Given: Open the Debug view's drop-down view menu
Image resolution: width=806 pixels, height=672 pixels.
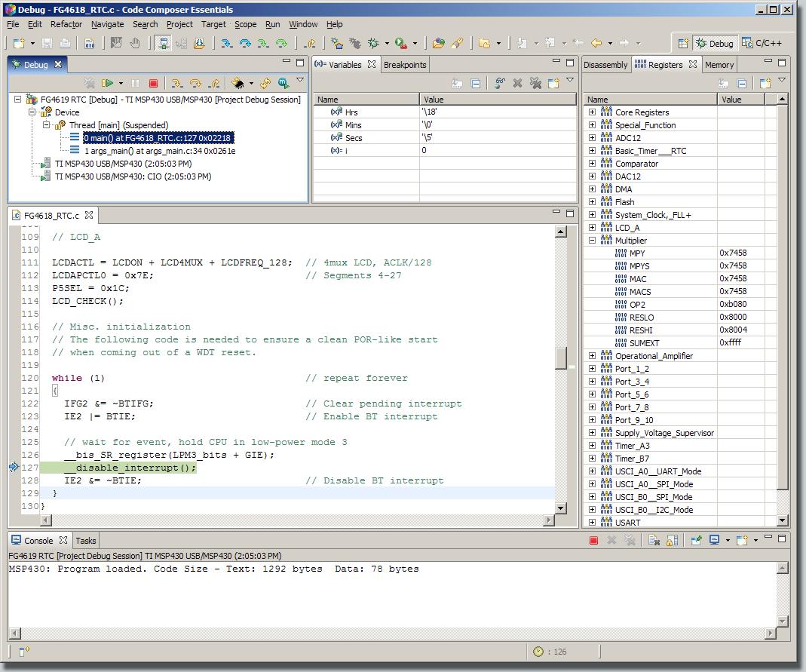Looking at the screenshot, I should pyautogui.click(x=299, y=81).
